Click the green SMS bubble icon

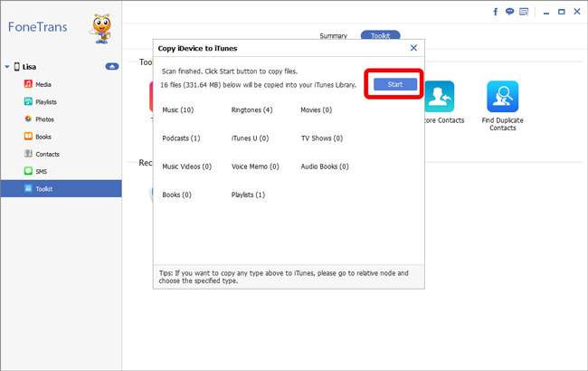click(x=28, y=171)
